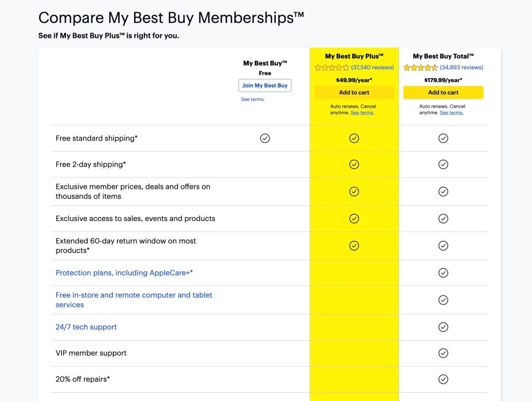Click the exclusive access checkmark in Total column
The height and width of the screenshot is (401, 532).
pyautogui.click(x=443, y=218)
